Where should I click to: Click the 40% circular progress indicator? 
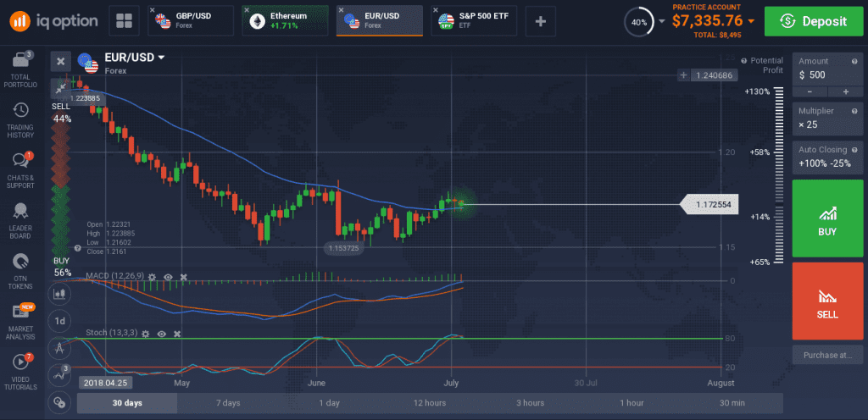638,22
